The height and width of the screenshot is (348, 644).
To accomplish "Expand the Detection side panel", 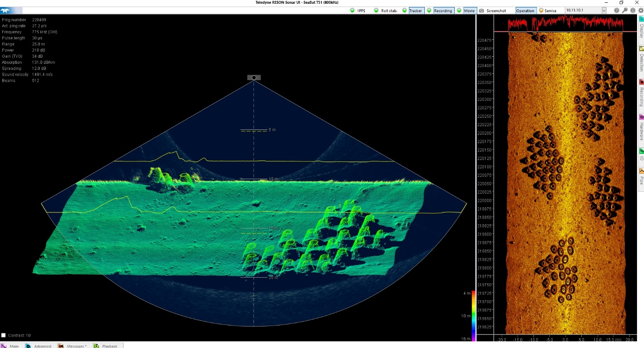I will pos(641,59).
